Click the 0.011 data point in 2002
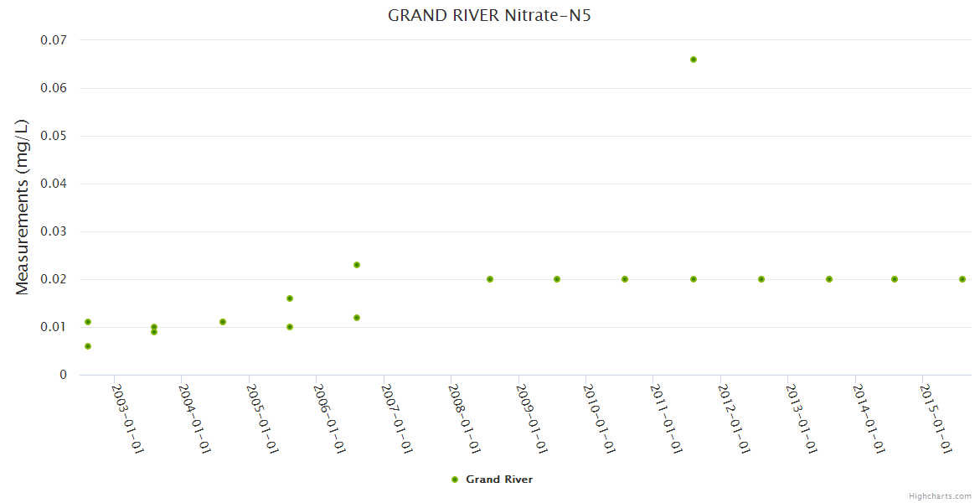Image resolution: width=980 pixels, height=503 pixels. [x=88, y=322]
